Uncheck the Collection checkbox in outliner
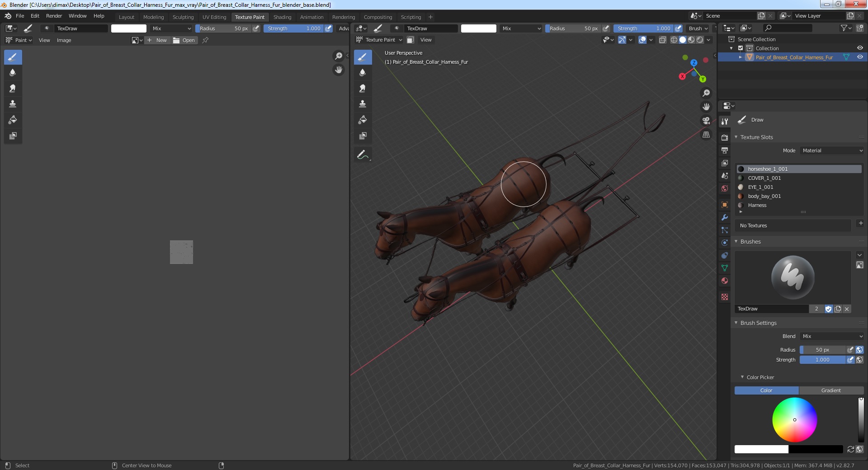 pyautogui.click(x=741, y=48)
